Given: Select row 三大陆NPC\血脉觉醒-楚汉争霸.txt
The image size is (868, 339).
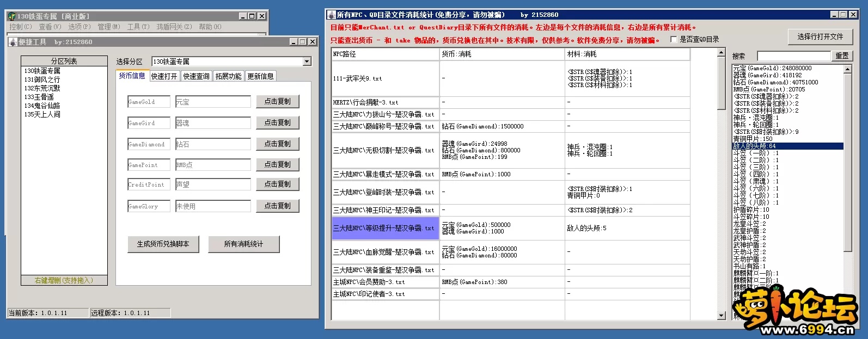Looking at the screenshot, I should coord(511,252).
